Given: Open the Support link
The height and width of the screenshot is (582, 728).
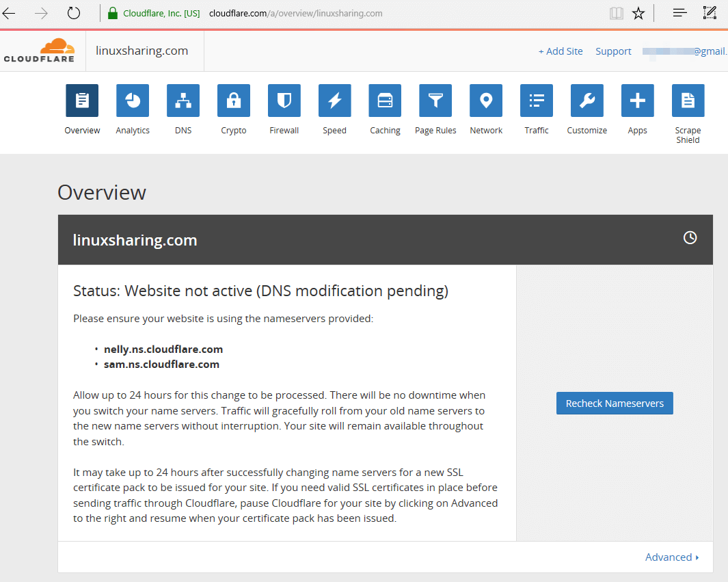Looking at the screenshot, I should [613, 51].
